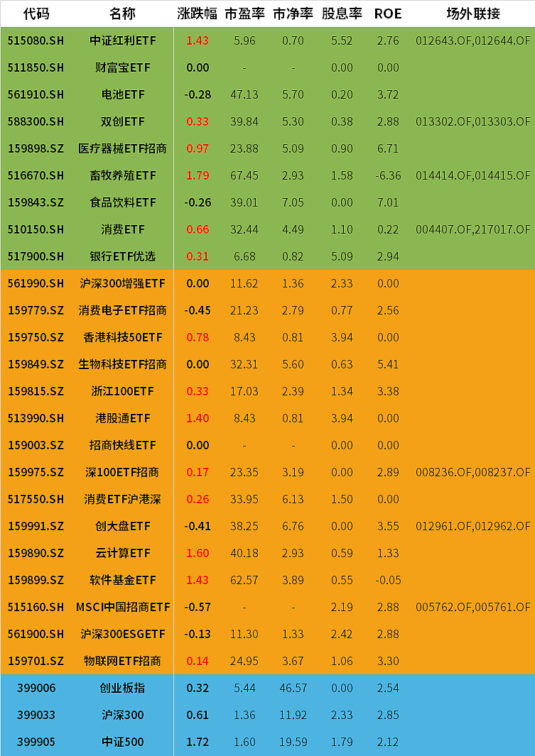Sort by the 涨跌幅 column header
Image resolution: width=535 pixels, height=756 pixels.
click(197, 13)
